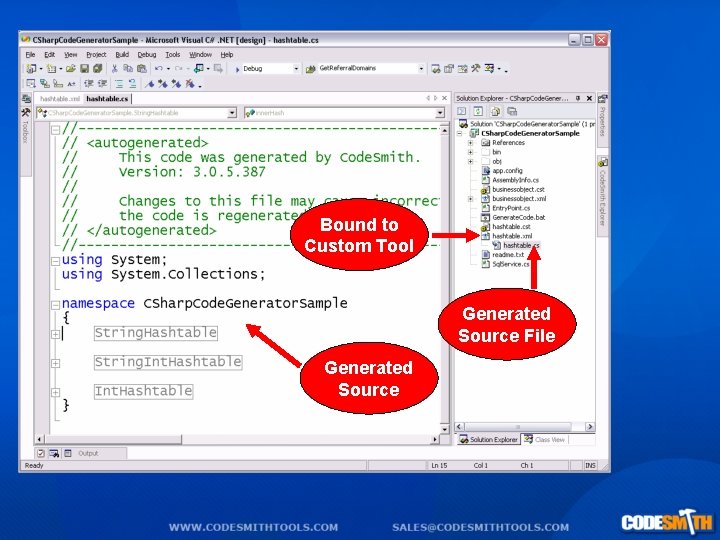The image size is (720, 540).
Task: Click the Copy toolbar icon
Action: pyautogui.click(x=128, y=69)
